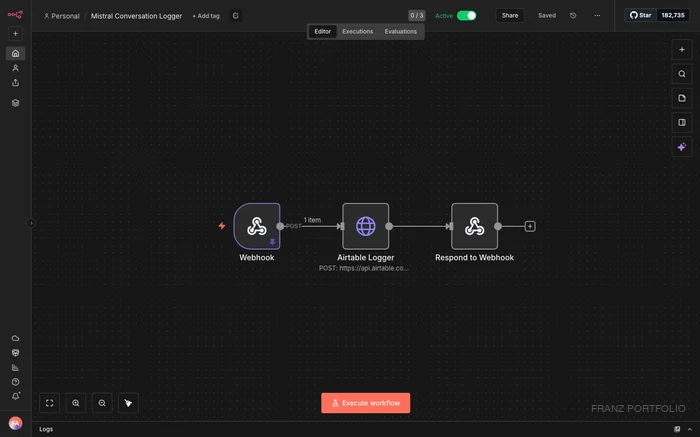Click the 0 / 3 counter badge
The width and height of the screenshot is (700, 437).
tap(417, 16)
